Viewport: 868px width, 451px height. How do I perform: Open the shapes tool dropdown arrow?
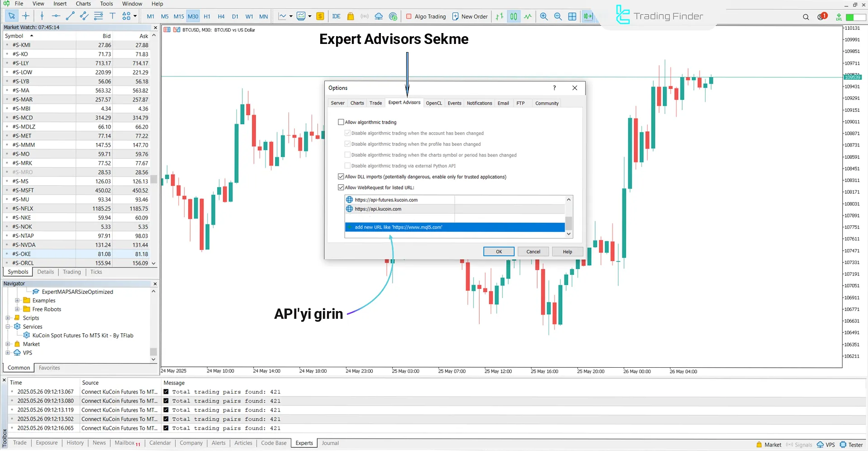[135, 16]
